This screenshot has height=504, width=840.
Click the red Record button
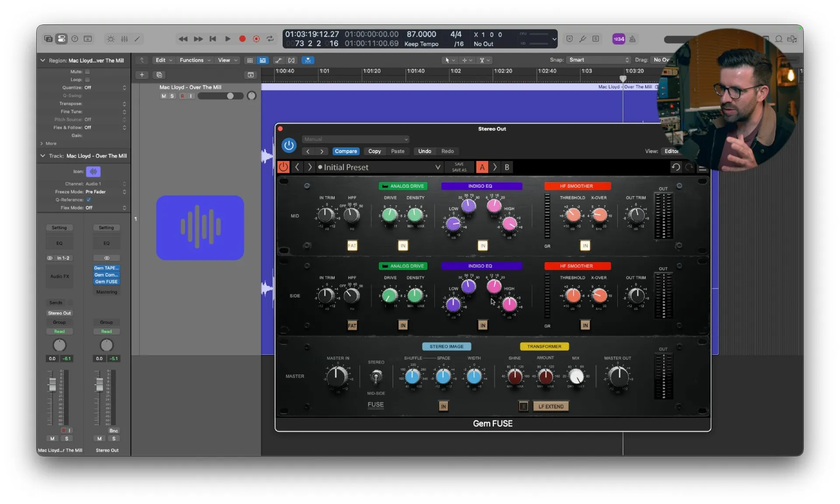pyautogui.click(x=242, y=39)
